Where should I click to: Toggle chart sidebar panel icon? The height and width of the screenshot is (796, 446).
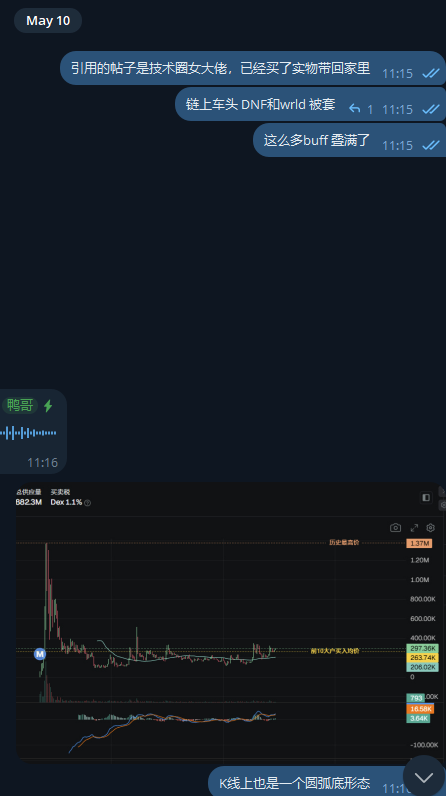tap(426, 498)
